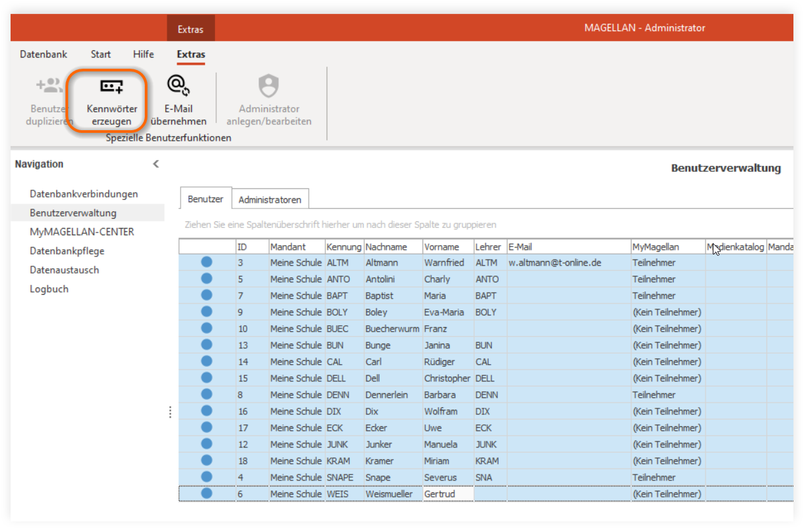Click blue status dot for Dennerlein row
The image size is (804, 532).
206,395
